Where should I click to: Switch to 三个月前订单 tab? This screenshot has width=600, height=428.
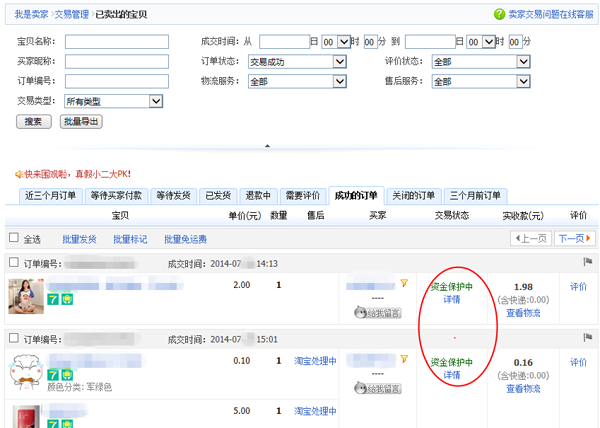coord(475,196)
